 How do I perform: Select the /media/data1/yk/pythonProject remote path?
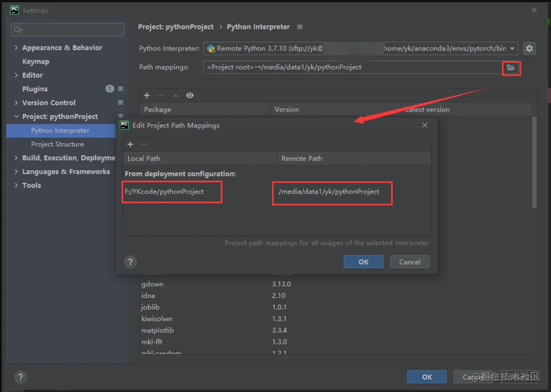point(329,191)
